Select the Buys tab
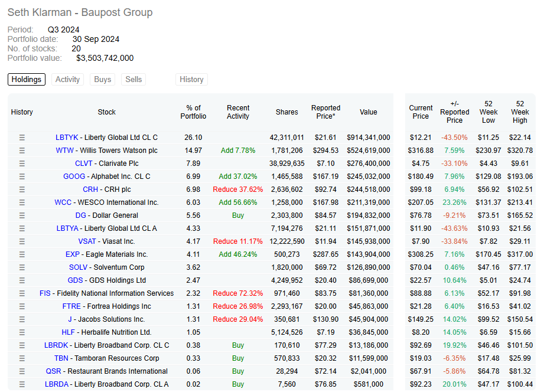Viewport: 544px width, 392px height. coord(102,80)
